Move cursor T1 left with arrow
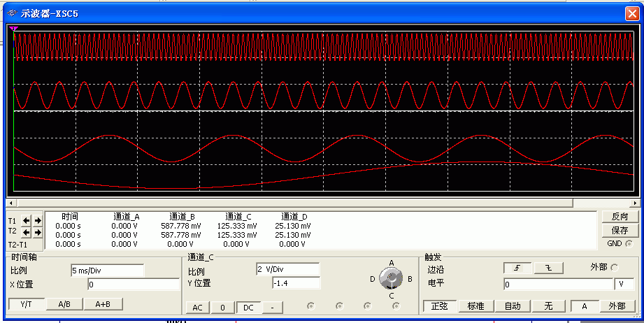The height and width of the screenshot is (323, 644). 27,220
